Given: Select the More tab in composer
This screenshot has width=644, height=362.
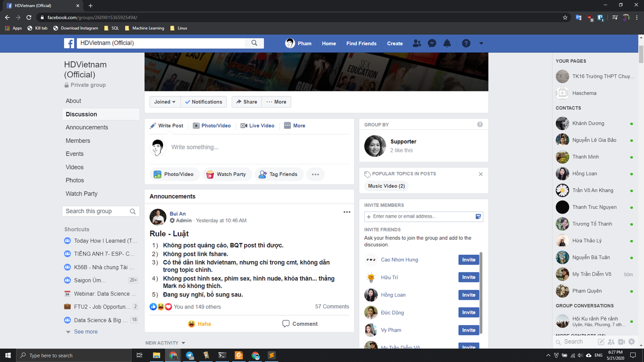Looking at the screenshot, I should pyautogui.click(x=294, y=126).
